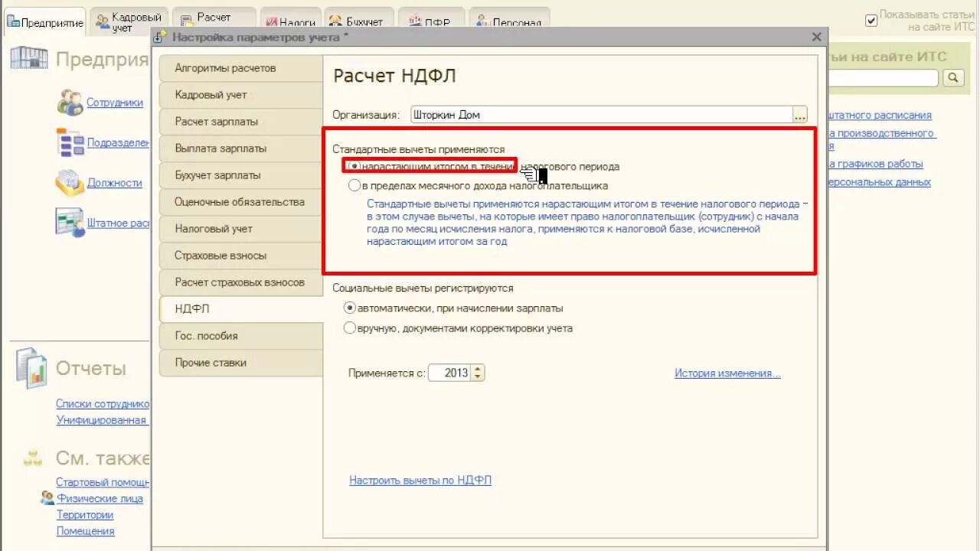Open the Сотрудники link
This screenshot has width=980, height=551.
pos(115,103)
